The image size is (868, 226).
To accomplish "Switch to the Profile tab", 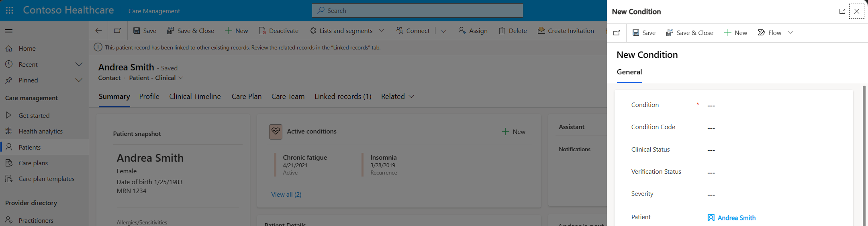I will click(149, 97).
